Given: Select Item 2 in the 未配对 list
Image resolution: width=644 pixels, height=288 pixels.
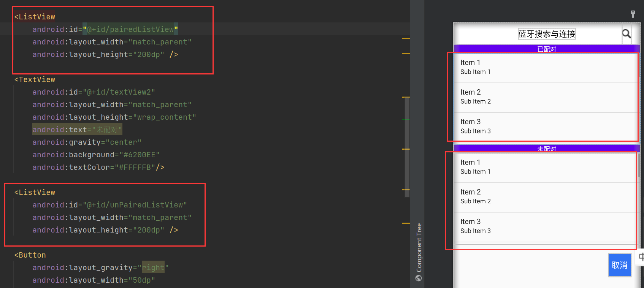Looking at the screenshot, I should coord(545,197).
